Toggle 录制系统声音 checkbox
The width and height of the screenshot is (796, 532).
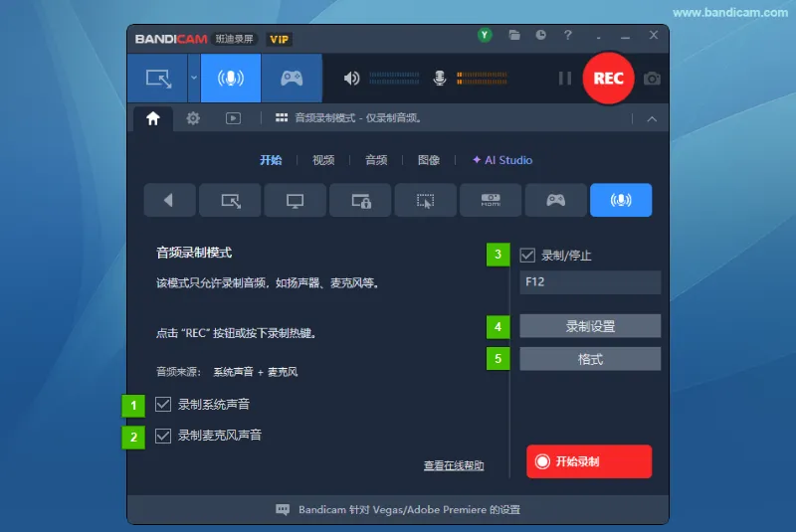(163, 404)
